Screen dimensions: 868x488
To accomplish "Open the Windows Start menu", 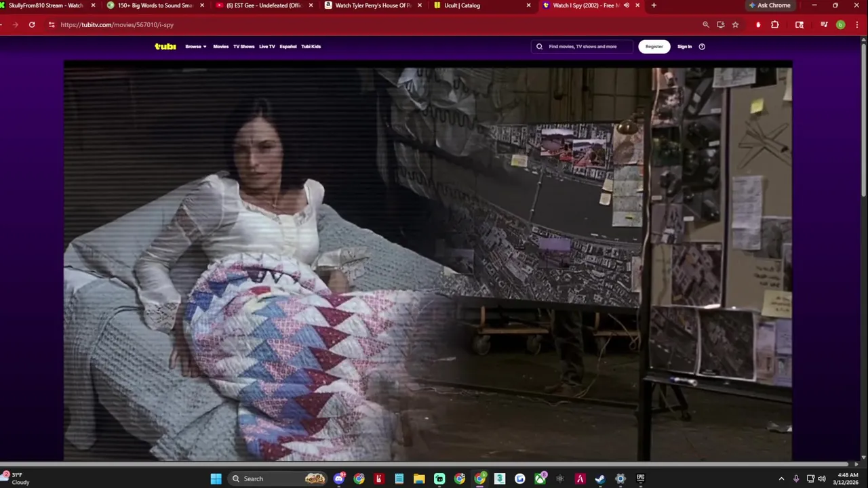I will point(216,479).
